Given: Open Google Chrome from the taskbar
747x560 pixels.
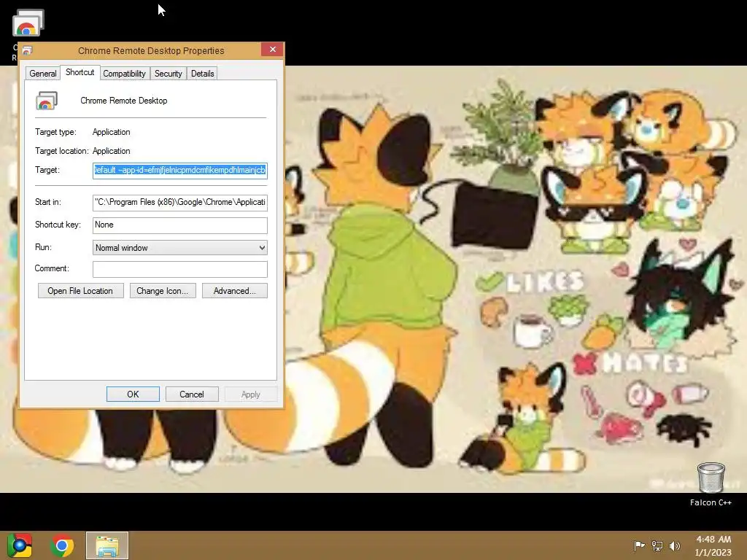Looking at the screenshot, I should (x=62, y=545).
